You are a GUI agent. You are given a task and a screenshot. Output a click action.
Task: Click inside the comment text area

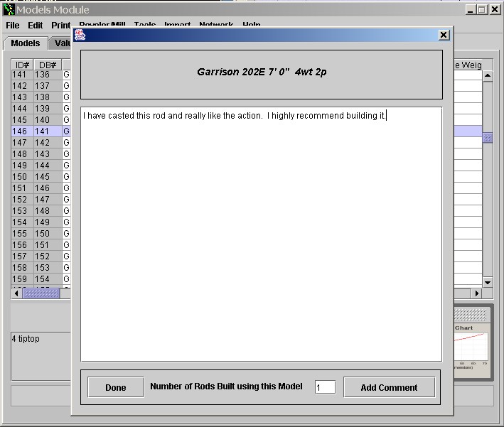coord(261,234)
